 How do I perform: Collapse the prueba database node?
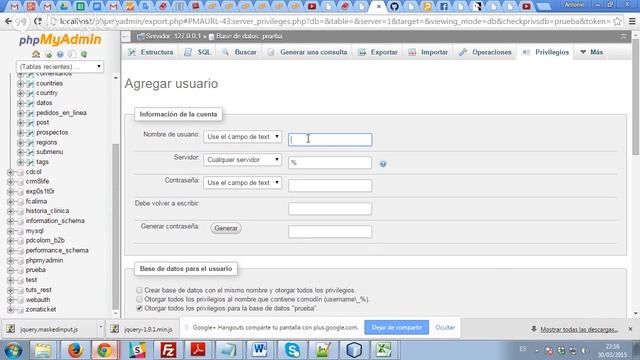point(11,270)
